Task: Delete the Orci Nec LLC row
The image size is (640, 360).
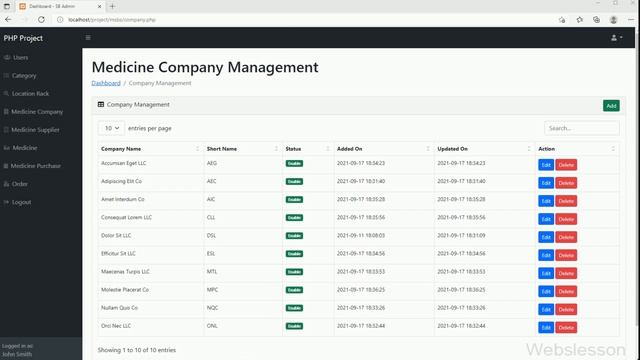Action: (x=566, y=327)
